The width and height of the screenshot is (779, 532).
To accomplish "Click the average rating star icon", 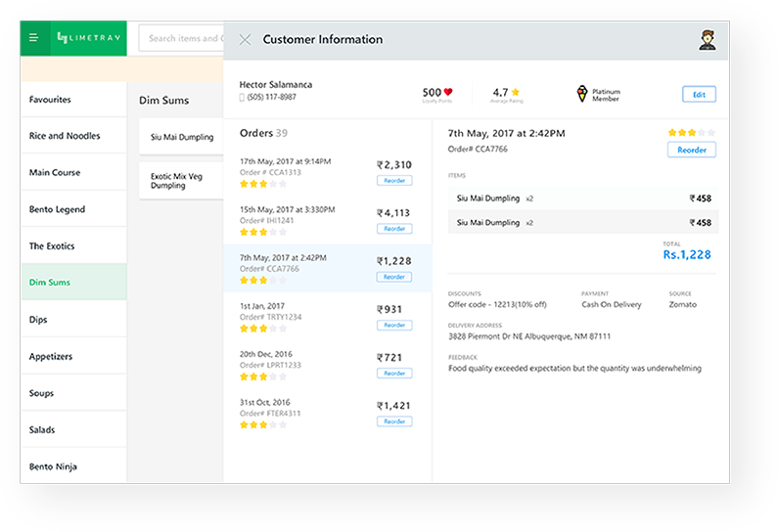I will (x=515, y=92).
